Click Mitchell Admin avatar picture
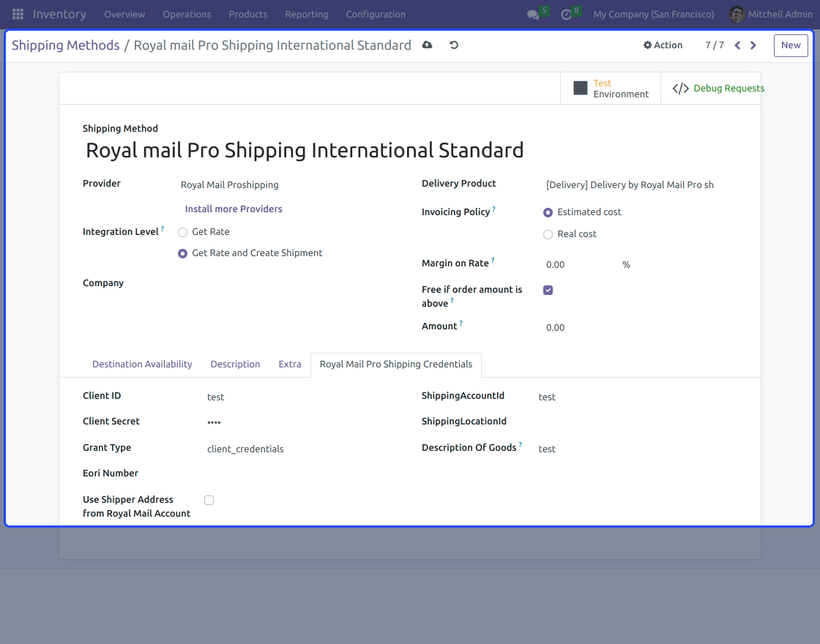 point(737,15)
